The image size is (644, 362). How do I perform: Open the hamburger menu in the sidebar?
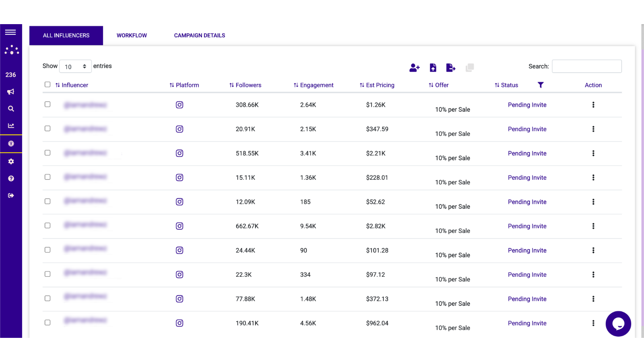[10, 32]
